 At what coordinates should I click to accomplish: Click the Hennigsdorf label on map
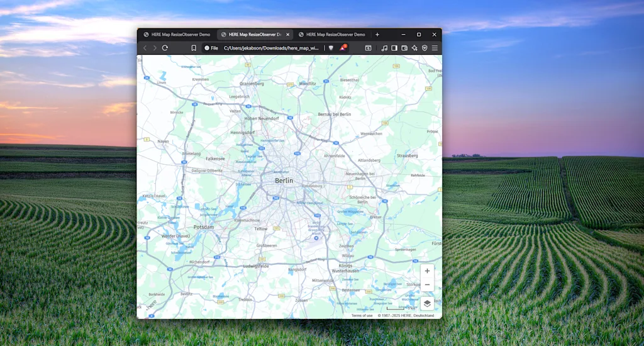(242, 133)
